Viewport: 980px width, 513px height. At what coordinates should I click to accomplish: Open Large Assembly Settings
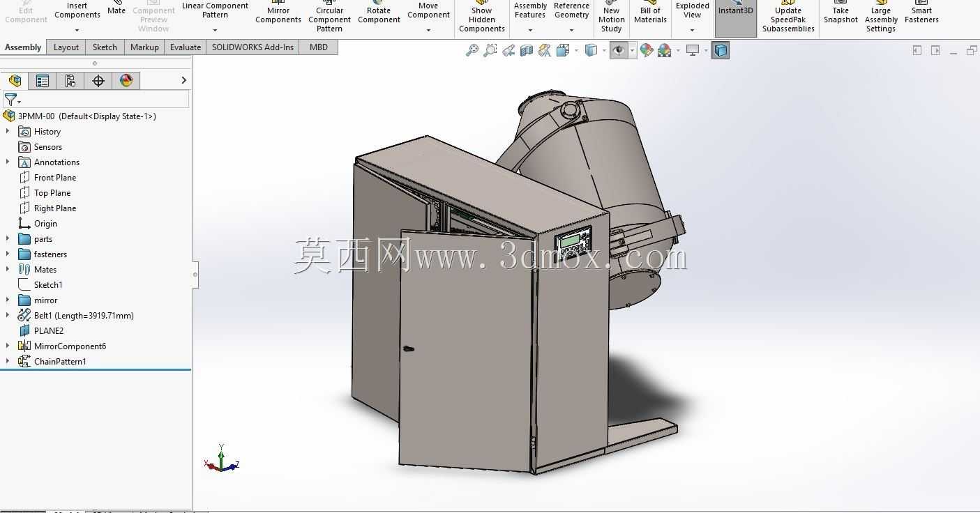point(881,17)
